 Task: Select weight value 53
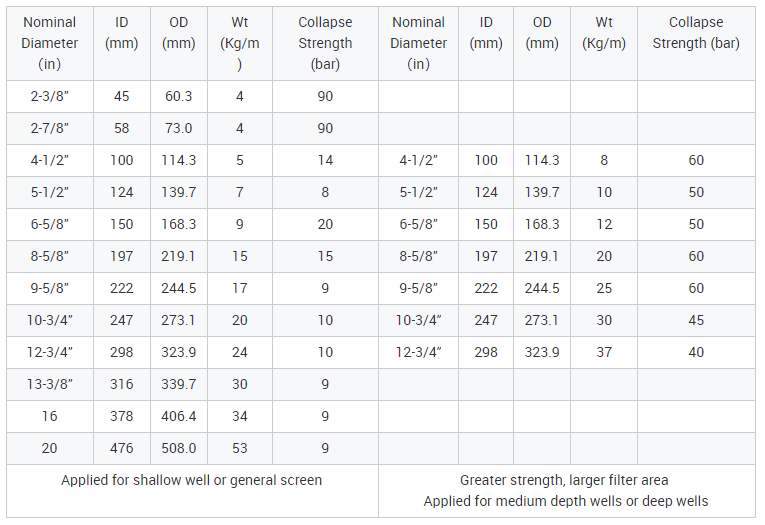[240, 448]
